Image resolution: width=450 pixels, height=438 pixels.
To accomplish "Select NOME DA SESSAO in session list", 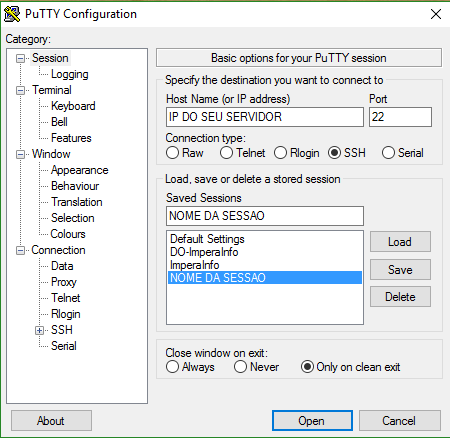I will (x=265, y=278).
